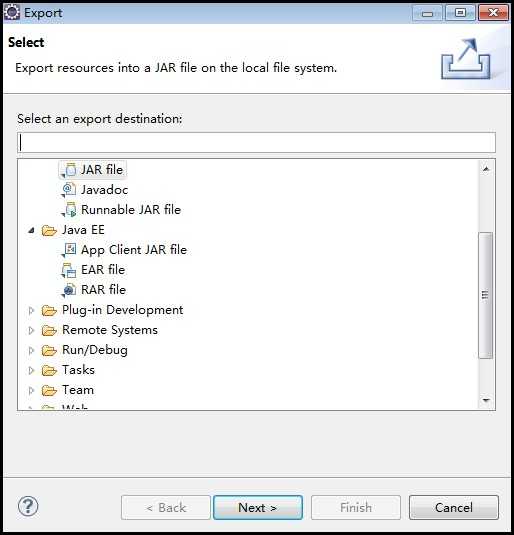Click the help question mark icon
This screenshot has height=535, width=514.
click(x=28, y=507)
